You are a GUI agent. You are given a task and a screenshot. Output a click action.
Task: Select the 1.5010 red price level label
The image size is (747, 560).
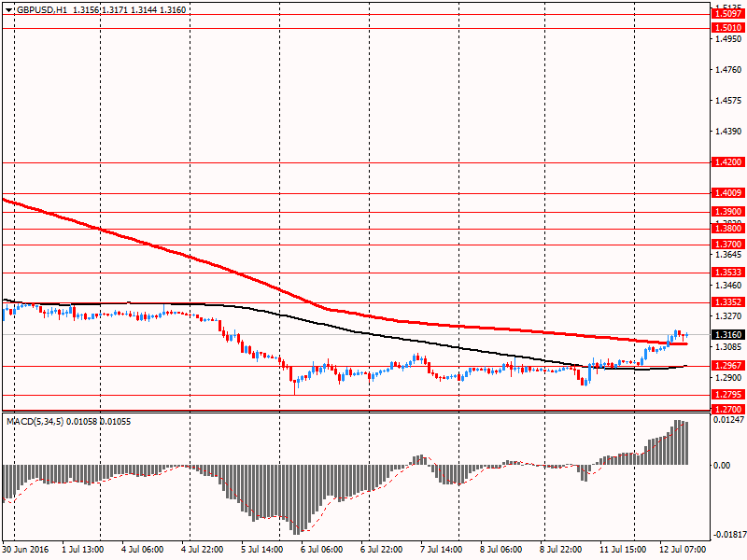[728, 28]
